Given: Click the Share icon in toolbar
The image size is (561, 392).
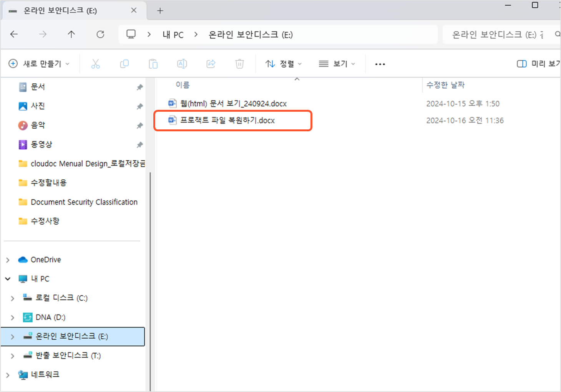Looking at the screenshot, I should (211, 64).
